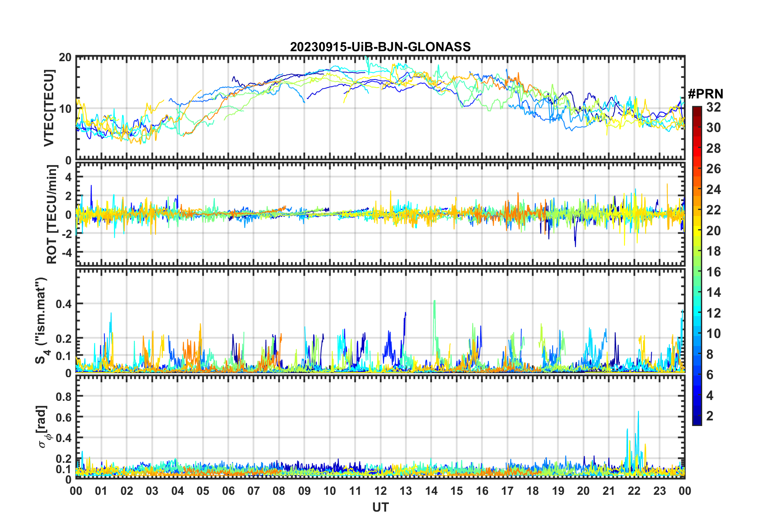761x532 pixels.
Task: Select the ROT [TECU/min] y-axis label
Action: 52,214
